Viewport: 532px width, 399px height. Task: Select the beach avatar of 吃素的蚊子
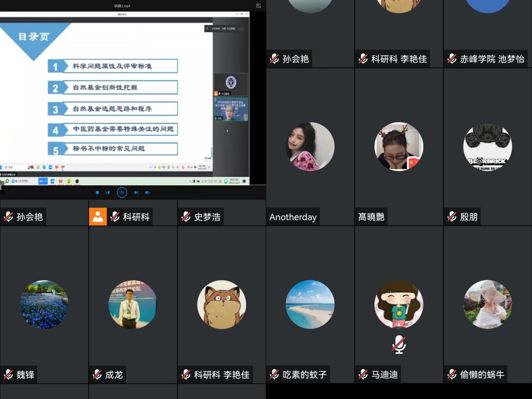click(x=310, y=304)
